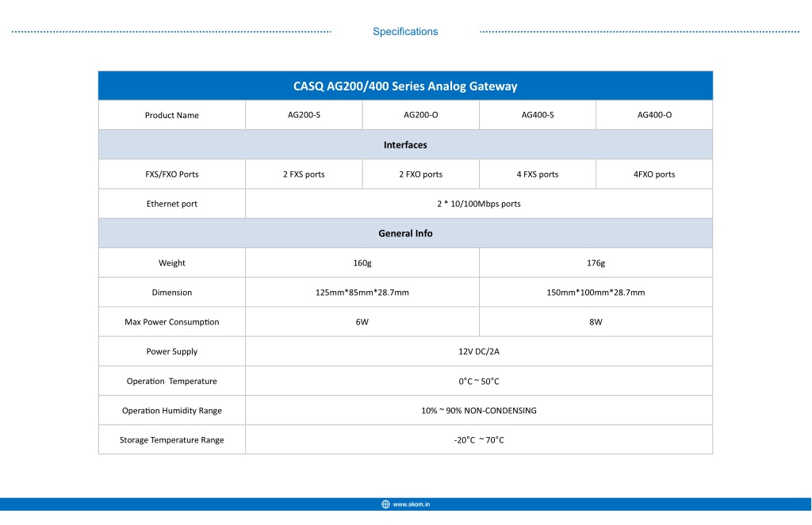Click the Operation Humidity Range label

172,410
